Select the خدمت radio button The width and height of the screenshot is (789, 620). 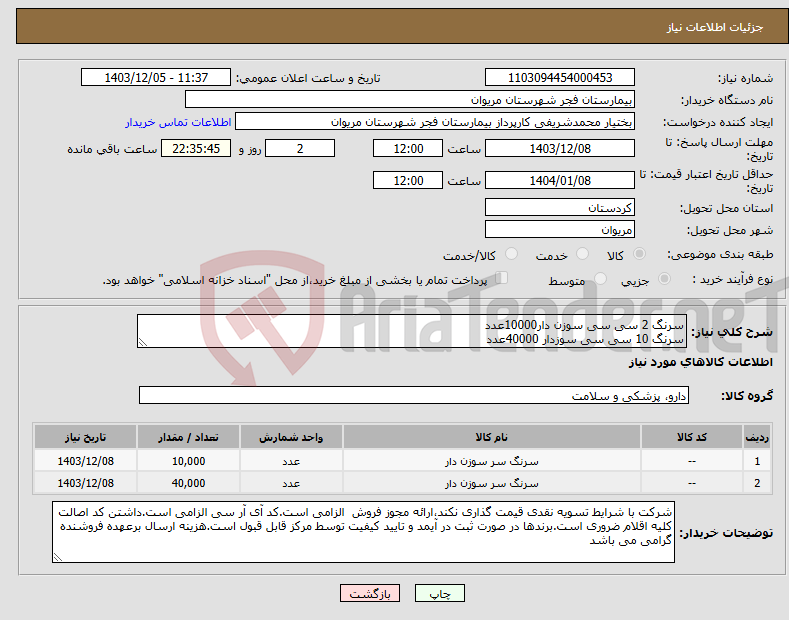coord(582,254)
